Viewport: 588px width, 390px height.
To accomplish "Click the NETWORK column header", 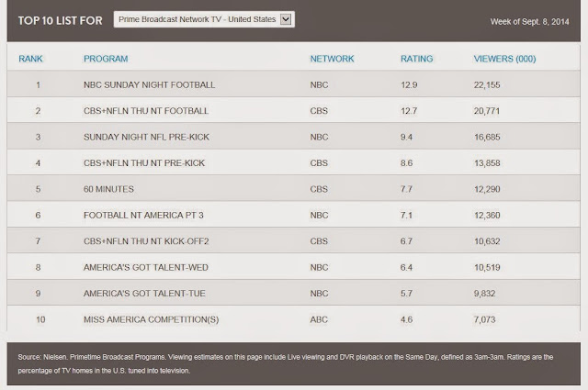I will pos(332,59).
